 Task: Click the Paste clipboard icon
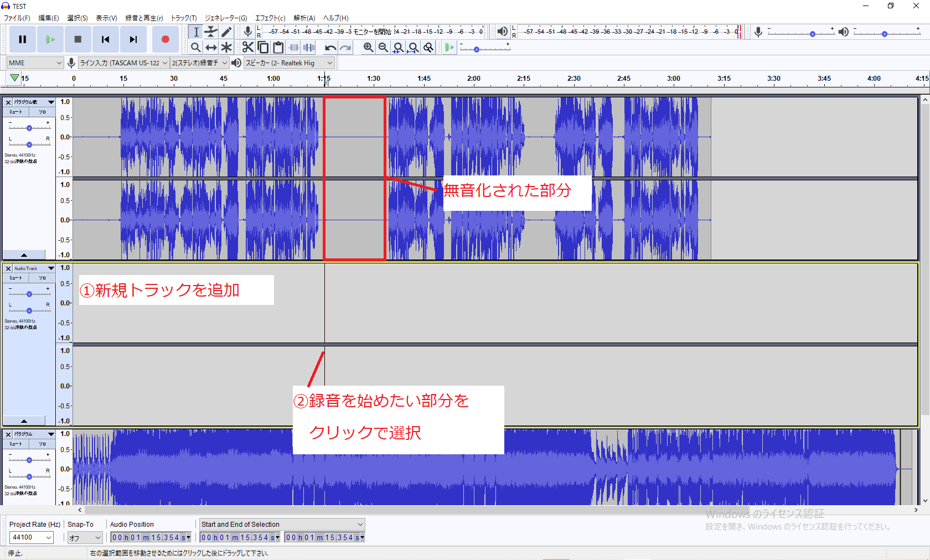tap(278, 48)
